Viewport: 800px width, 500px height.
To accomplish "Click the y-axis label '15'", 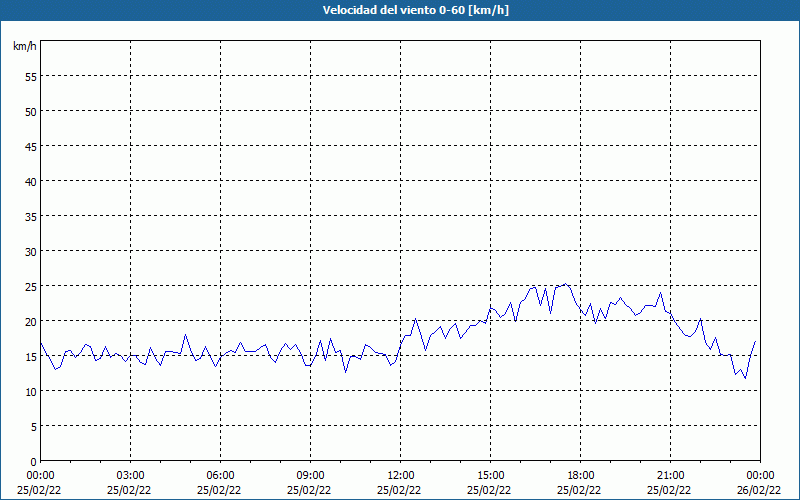I will point(31,357).
